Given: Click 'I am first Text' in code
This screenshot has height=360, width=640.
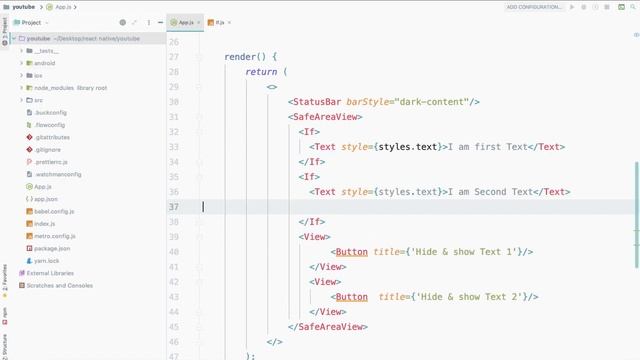Looking at the screenshot, I should pyautogui.click(x=488, y=147).
